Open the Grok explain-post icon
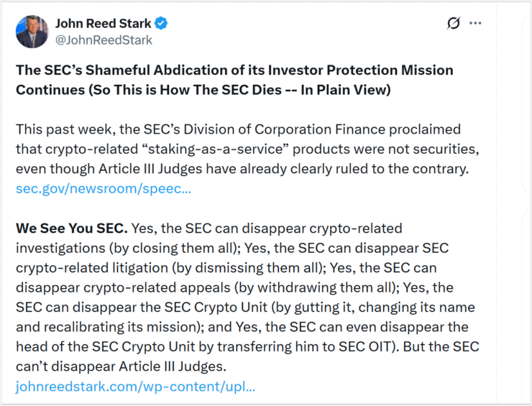This screenshot has height=406, width=532. tap(454, 23)
